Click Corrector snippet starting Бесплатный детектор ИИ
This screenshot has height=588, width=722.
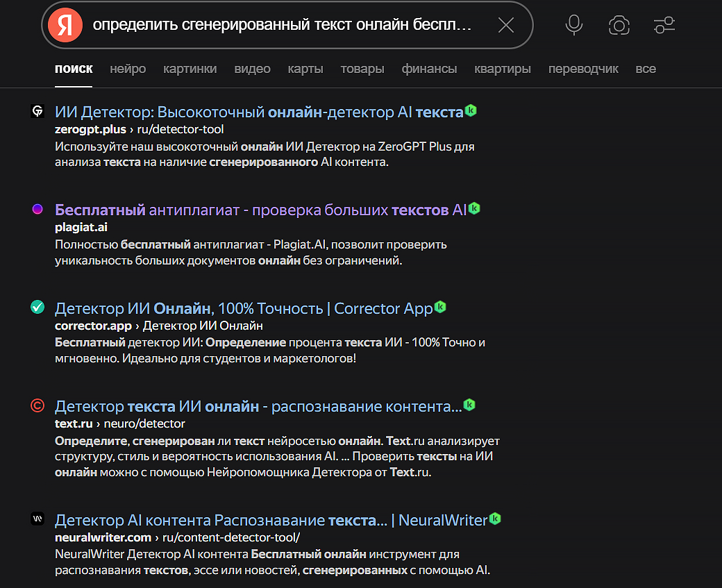pyautogui.click(x=270, y=351)
